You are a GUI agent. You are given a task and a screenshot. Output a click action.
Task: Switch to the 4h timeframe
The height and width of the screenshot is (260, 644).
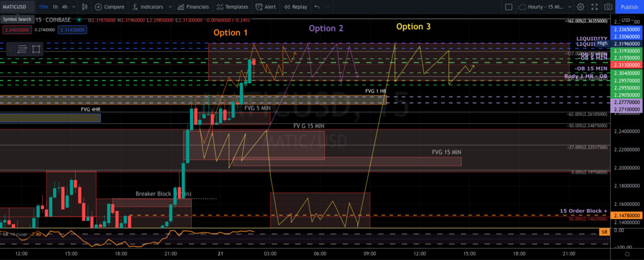point(66,7)
